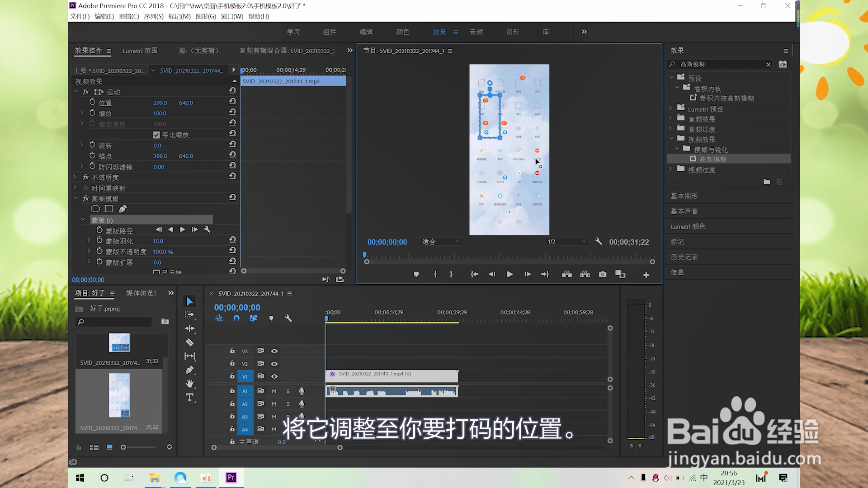Step forward one frame in program monitor

(x=527, y=274)
